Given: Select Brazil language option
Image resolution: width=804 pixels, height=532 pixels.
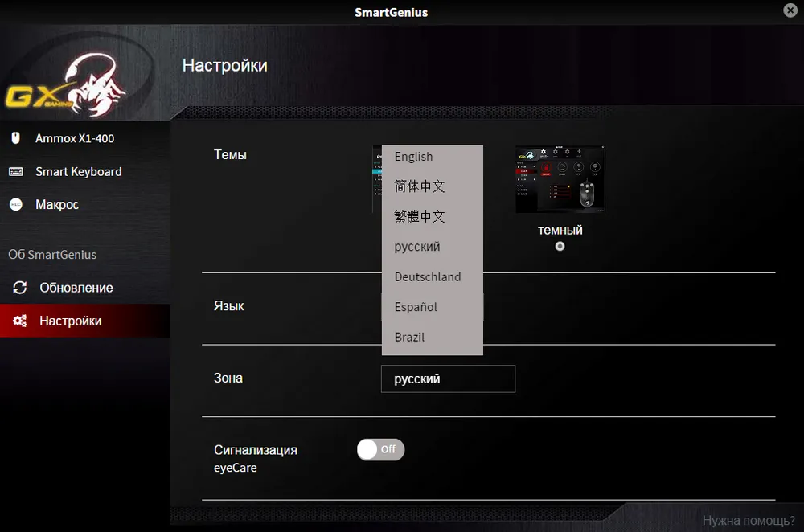Looking at the screenshot, I should 433,338.
